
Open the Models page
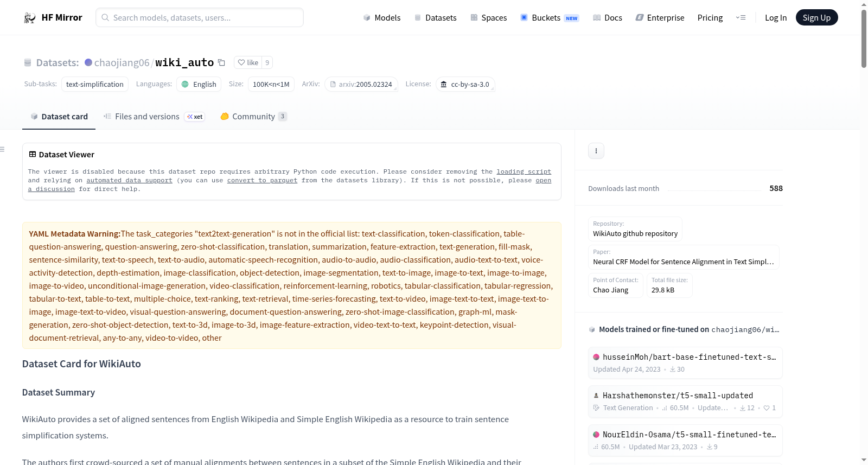click(x=382, y=17)
